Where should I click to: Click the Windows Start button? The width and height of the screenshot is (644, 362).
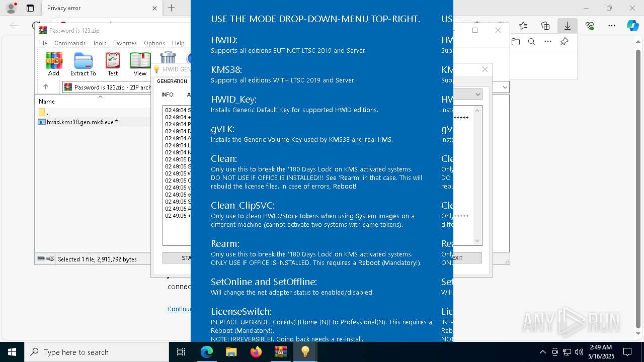[x=12, y=352]
